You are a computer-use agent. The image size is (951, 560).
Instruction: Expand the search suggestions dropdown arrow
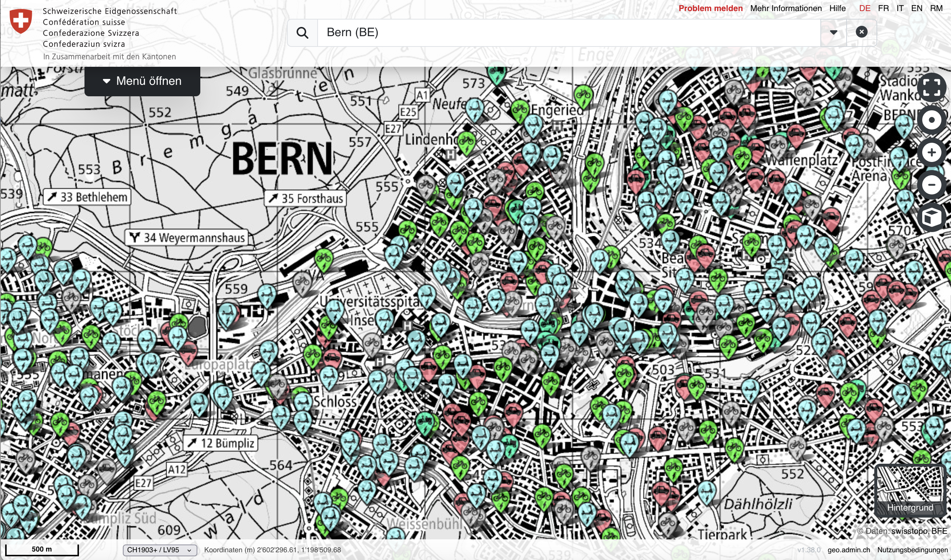833,32
